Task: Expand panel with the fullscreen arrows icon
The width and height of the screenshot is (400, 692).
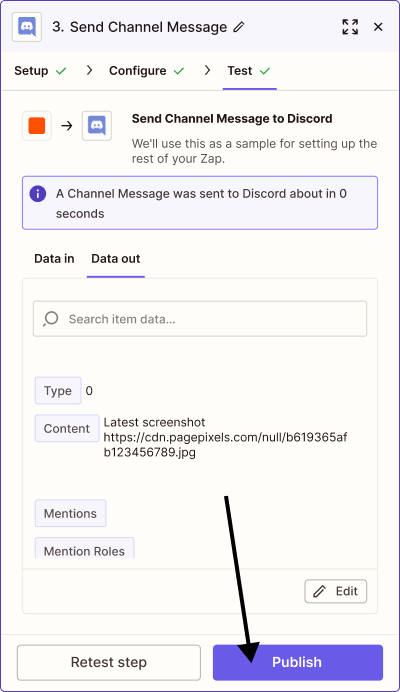Action: [350, 27]
